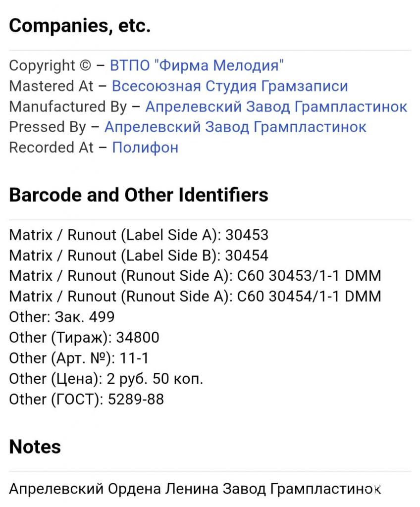Click the Арт. № 11-1 identifier line
420x507 pixels.
[x=79, y=358]
